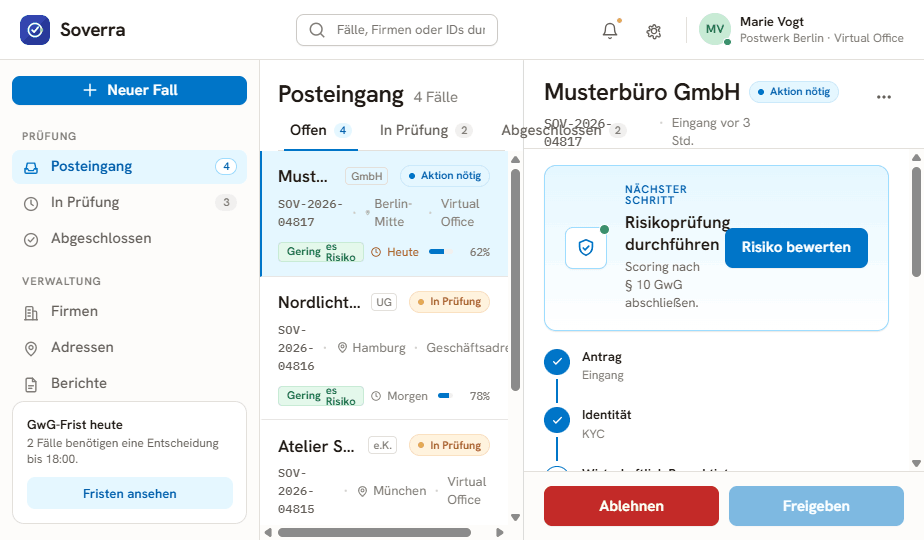Click the document icon beside Berichte

click(31, 384)
